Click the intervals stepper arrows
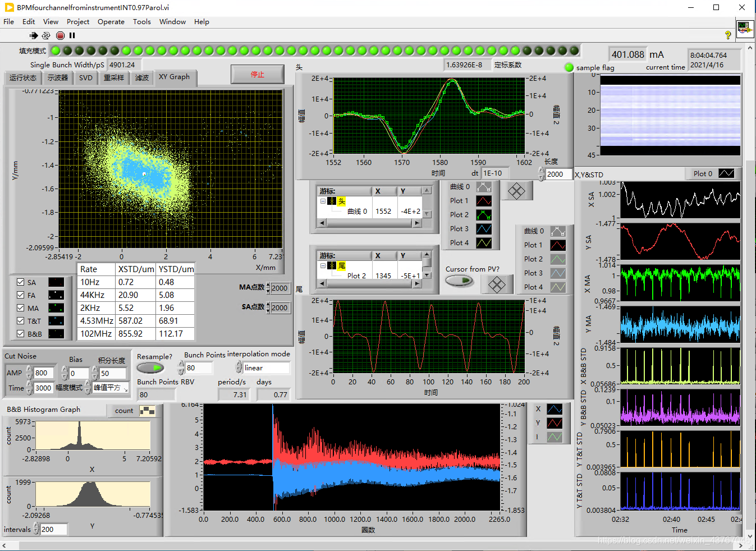 36,529
